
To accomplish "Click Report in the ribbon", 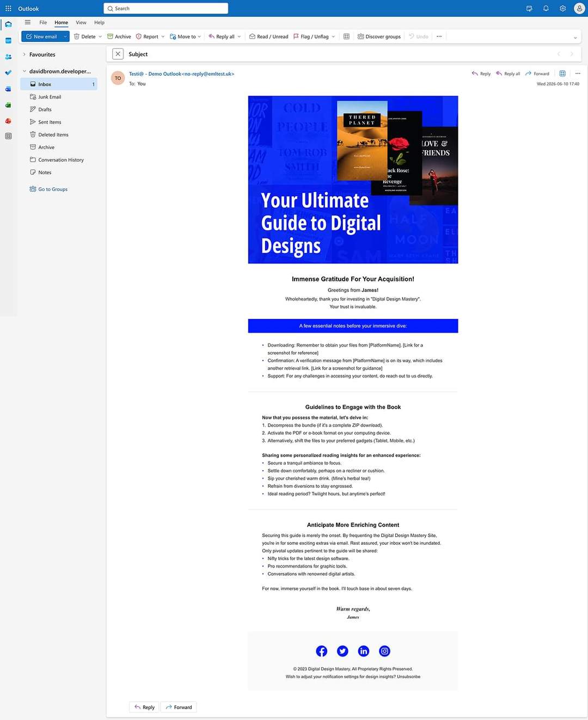I will click(x=147, y=36).
